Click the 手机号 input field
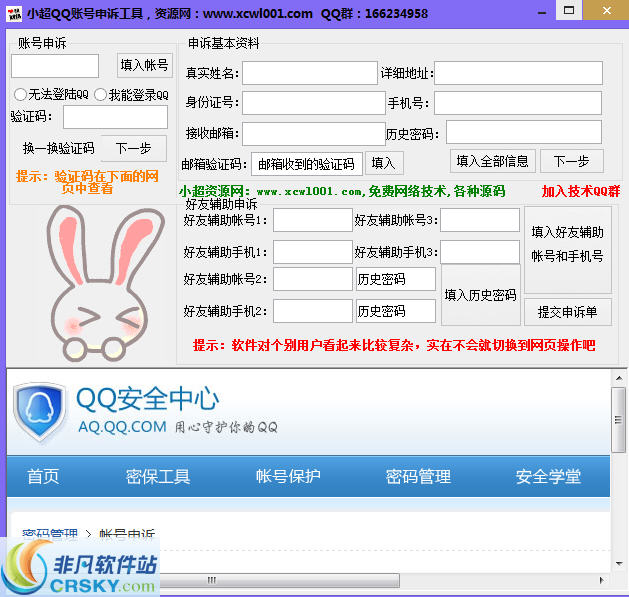Image resolution: width=629 pixels, height=597 pixels. [x=518, y=103]
